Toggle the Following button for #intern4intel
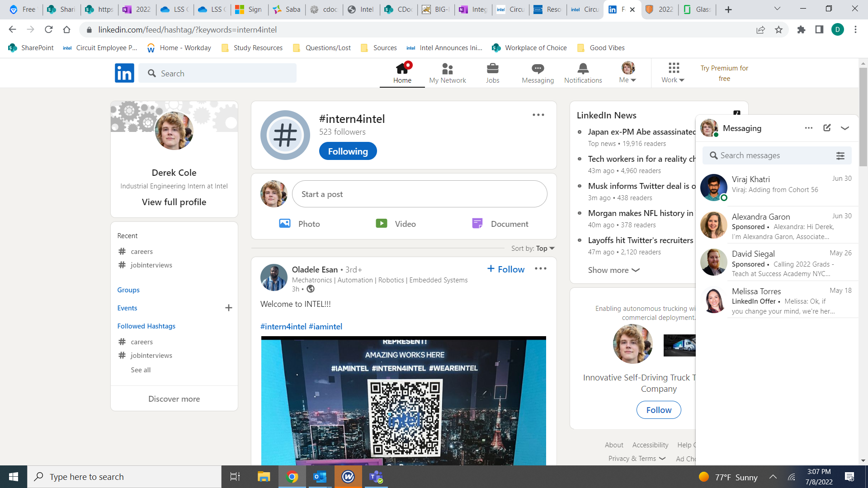 pyautogui.click(x=348, y=151)
